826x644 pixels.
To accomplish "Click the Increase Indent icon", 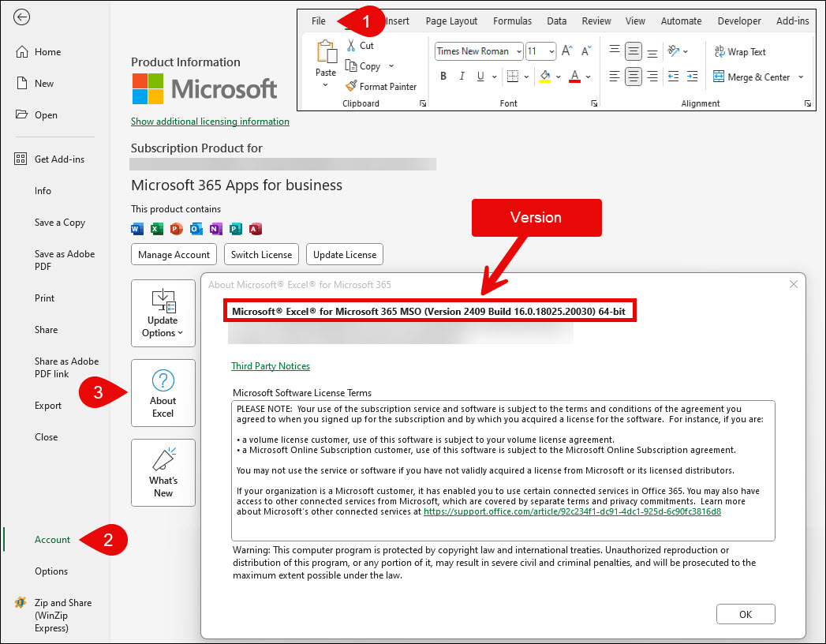I will pyautogui.click(x=692, y=77).
